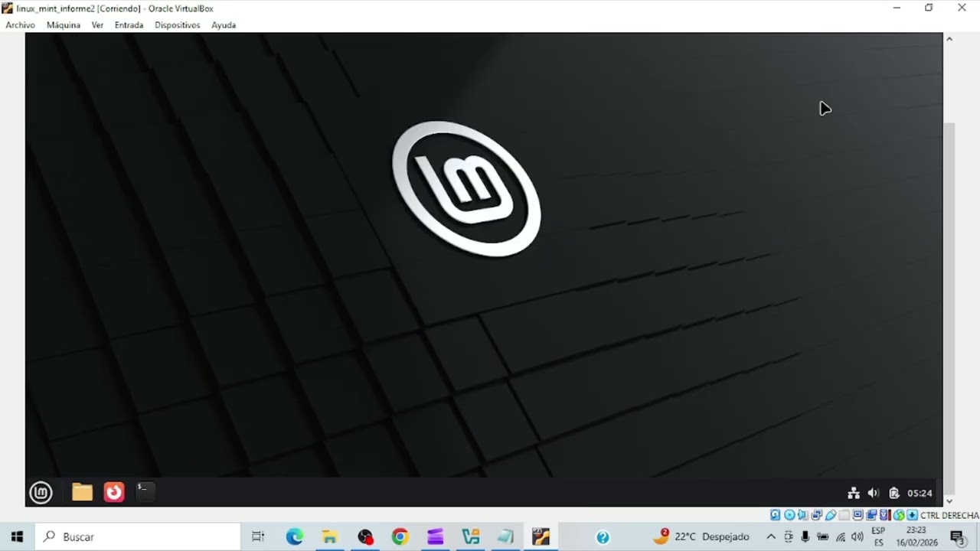Open the tray microphone icon

(x=805, y=537)
